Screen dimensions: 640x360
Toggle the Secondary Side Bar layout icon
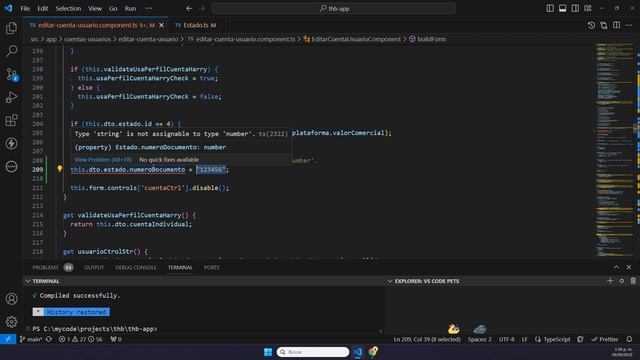pyautogui.click(x=575, y=8)
